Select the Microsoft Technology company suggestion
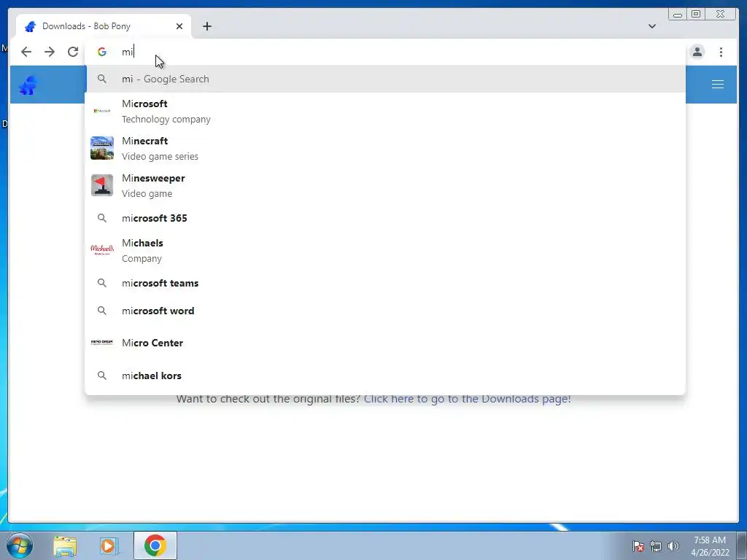This screenshot has width=747, height=560. click(385, 111)
